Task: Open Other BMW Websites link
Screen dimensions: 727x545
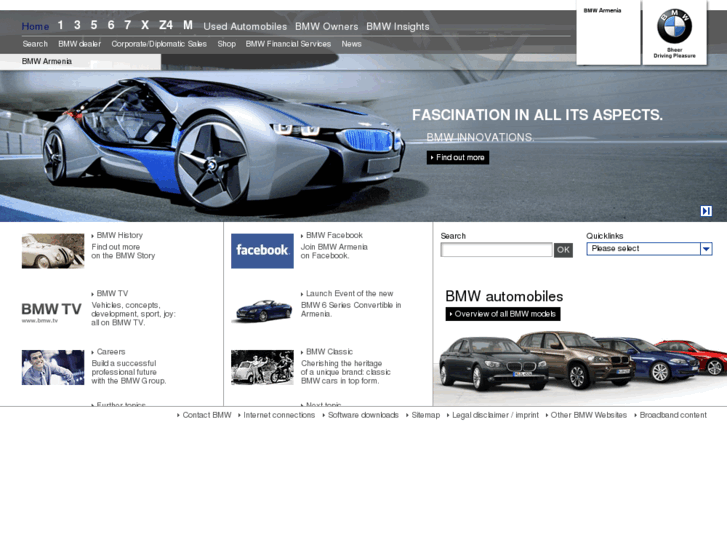Action: (x=588, y=415)
